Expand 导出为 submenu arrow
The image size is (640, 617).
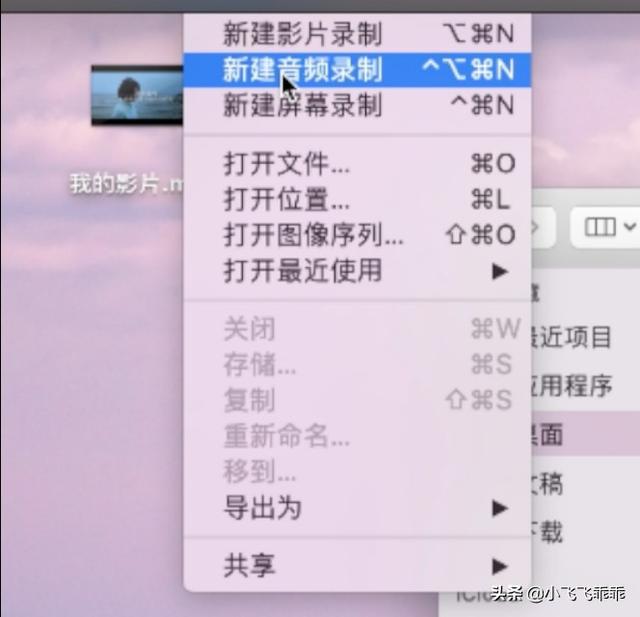[x=500, y=508]
